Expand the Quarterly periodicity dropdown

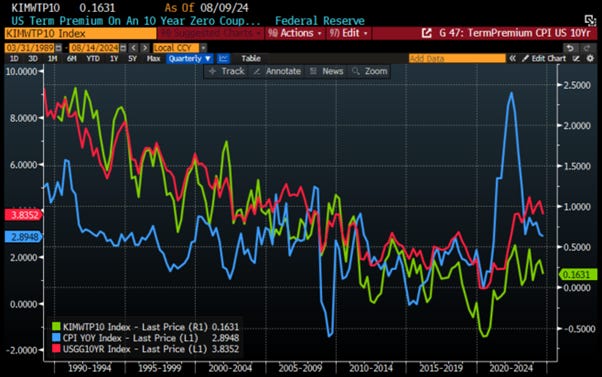tap(190, 58)
